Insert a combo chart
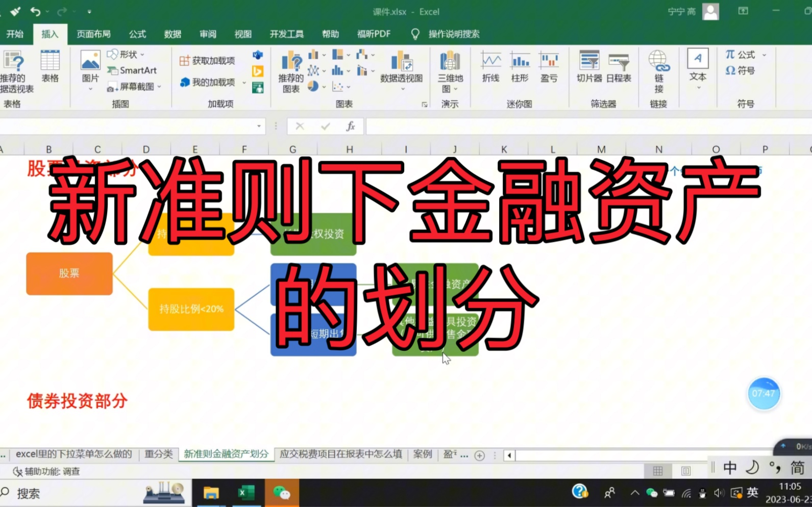Viewport: 812px width, 507px height. pyautogui.click(x=365, y=70)
